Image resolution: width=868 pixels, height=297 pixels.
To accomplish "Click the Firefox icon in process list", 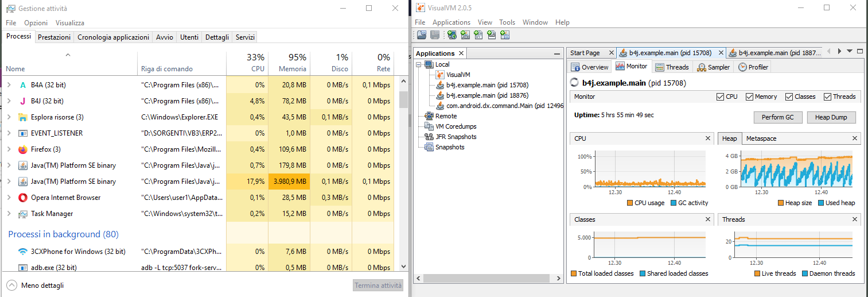I will [23, 149].
